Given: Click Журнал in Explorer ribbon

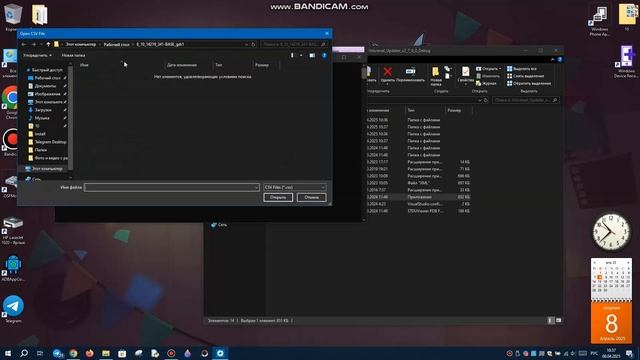Looking at the screenshot, I should [x=487, y=83].
